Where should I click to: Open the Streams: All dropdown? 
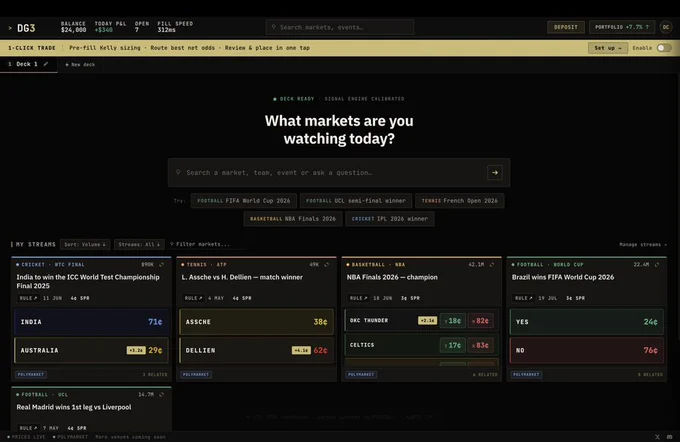[x=139, y=245]
